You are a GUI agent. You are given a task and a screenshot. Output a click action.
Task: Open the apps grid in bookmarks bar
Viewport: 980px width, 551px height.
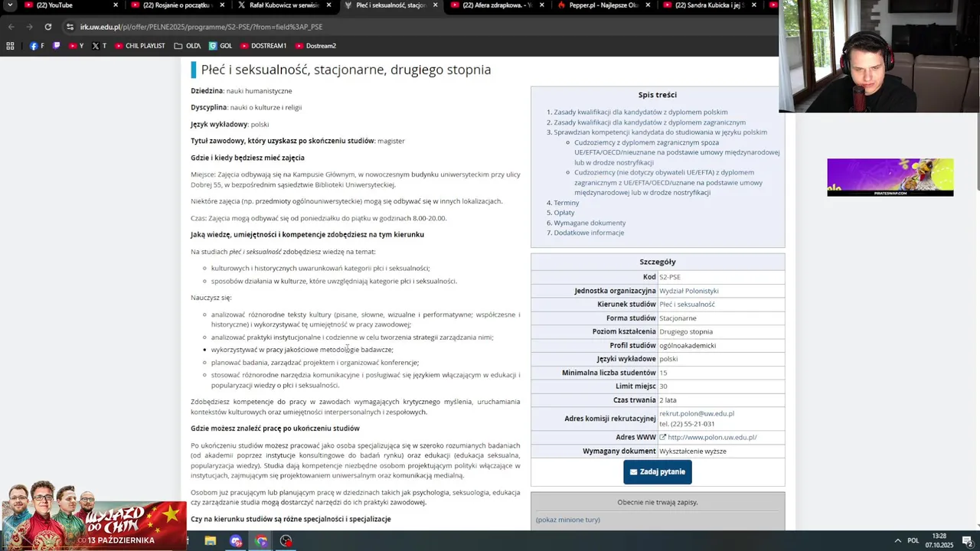[10, 46]
